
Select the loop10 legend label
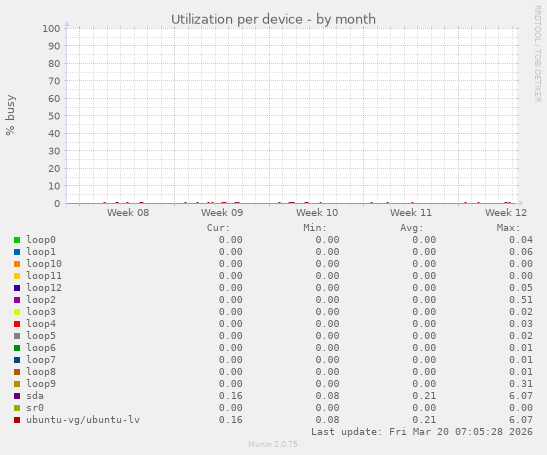(44, 264)
